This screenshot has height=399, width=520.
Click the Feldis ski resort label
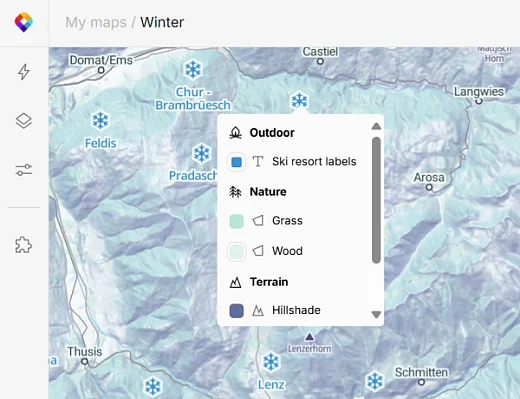(x=100, y=143)
